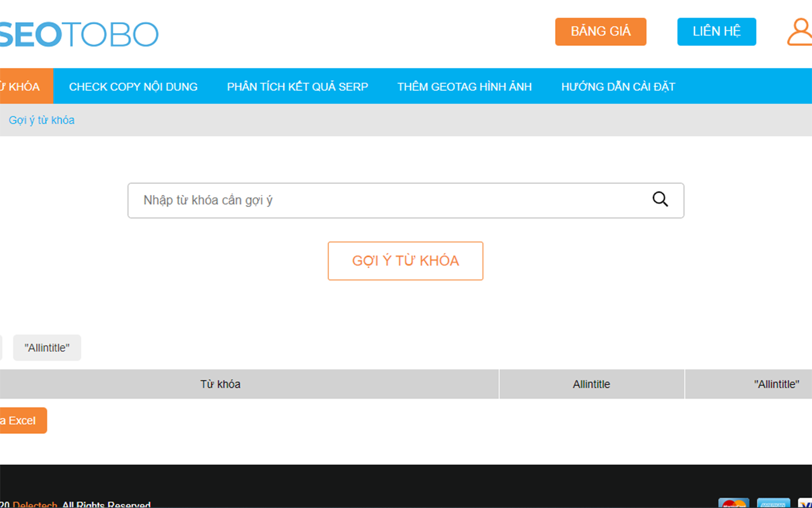Screen dimensions: 812x508
Task: Click the American Express payment icon
Action: 774,503
